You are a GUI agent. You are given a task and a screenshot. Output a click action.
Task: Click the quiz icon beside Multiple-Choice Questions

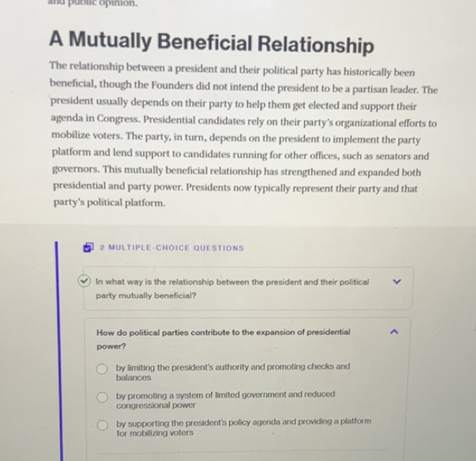click(x=88, y=247)
